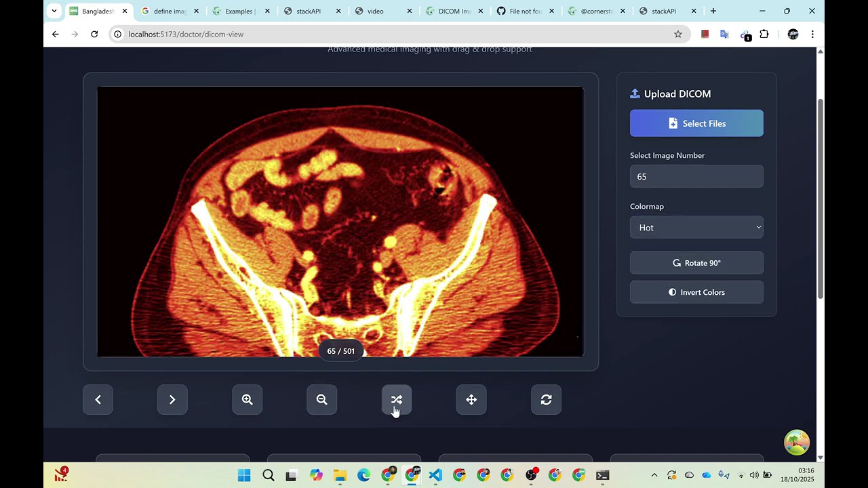Image resolution: width=868 pixels, height=488 pixels.
Task: Go to previous DICOM image arrow
Action: pyautogui.click(x=98, y=400)
